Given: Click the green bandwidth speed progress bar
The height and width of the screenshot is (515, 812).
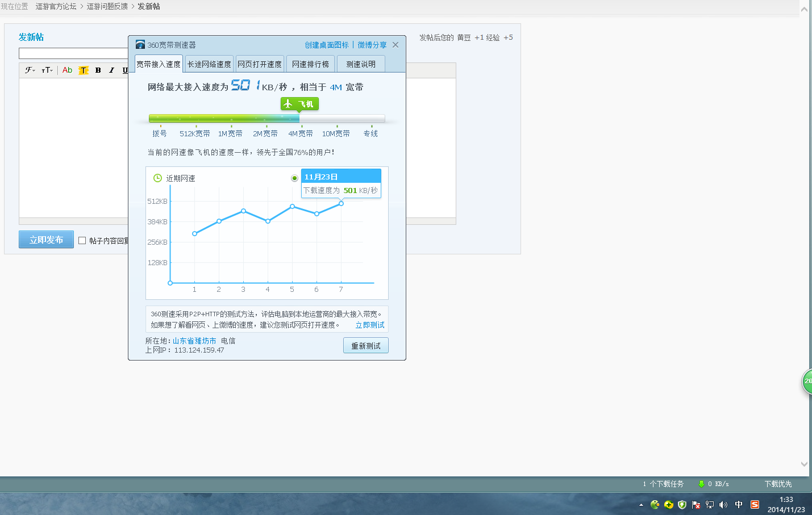Looking at the screenshot, I should tap(224, 118).
